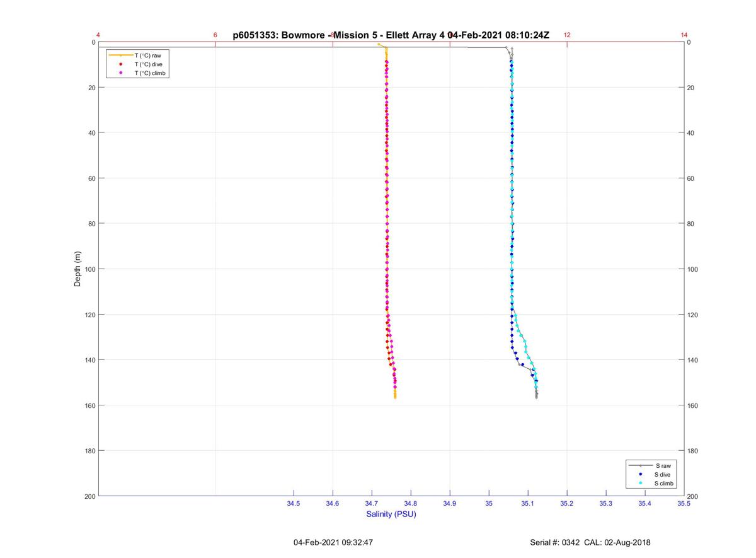
Task: Click the 34.9 salinity tick label
Action: [x=450, y=503]
